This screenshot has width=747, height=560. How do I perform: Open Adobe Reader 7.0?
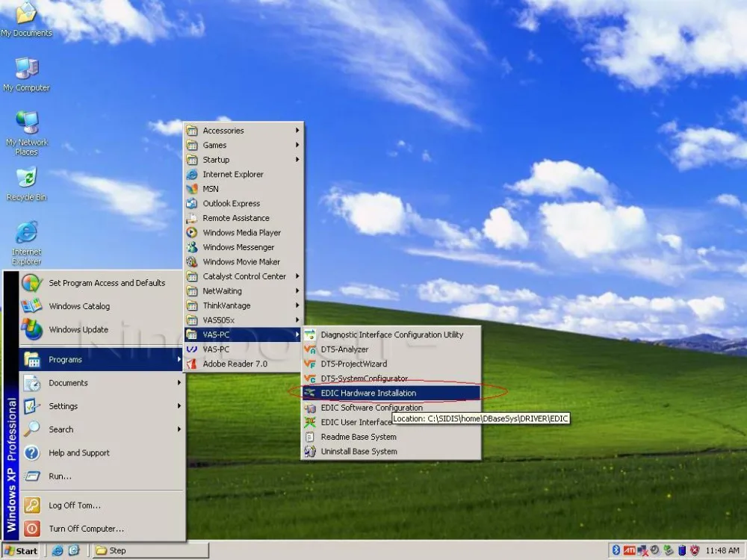point(234,364)
